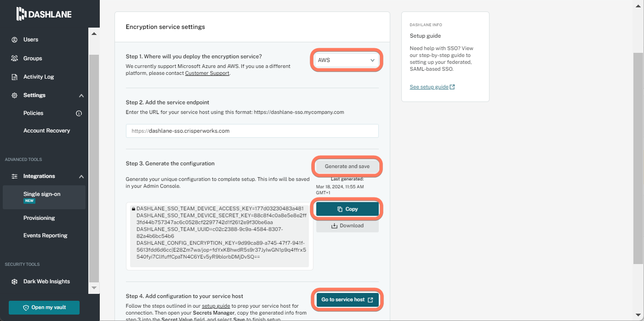
Task: Click the Generate and save button
Action: tap(347, 166)
